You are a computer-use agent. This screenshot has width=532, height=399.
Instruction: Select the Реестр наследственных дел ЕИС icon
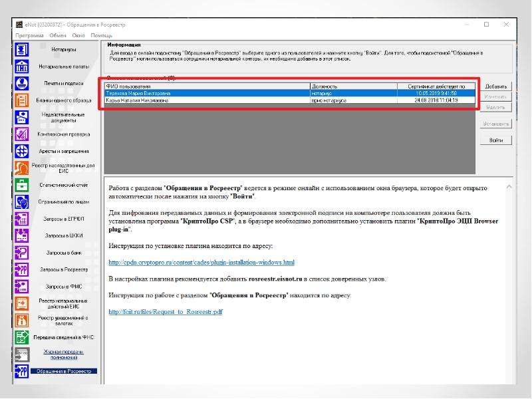(x=22, y=168)
